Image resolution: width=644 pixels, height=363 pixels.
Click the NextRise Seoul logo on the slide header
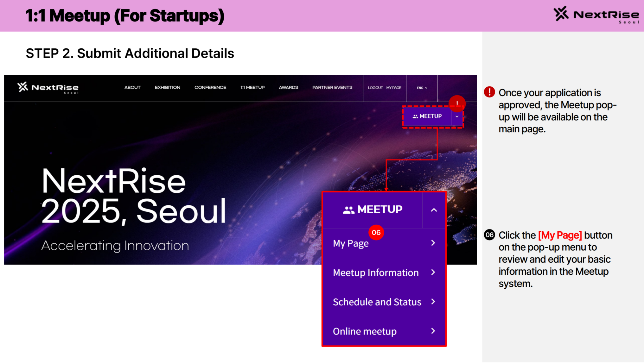pyautogui.click(x=596, y=14)
